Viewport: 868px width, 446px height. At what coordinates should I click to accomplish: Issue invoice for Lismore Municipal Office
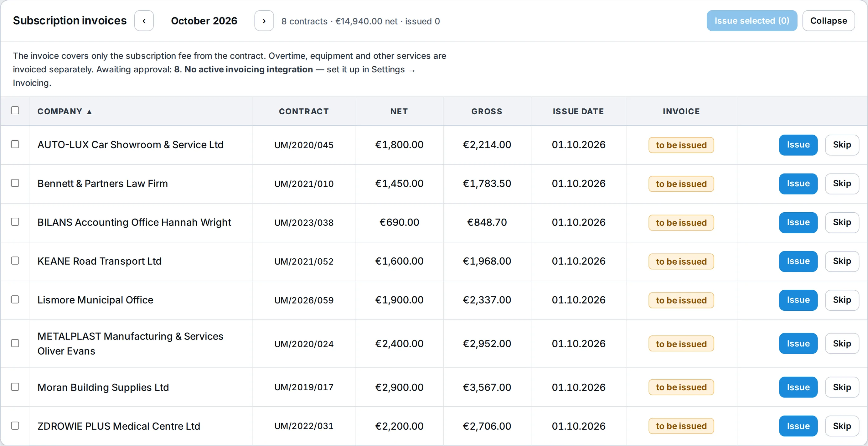coord(798,300)
